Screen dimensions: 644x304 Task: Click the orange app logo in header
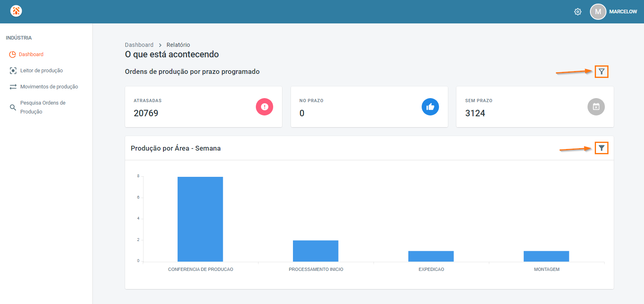click(16, 11)
